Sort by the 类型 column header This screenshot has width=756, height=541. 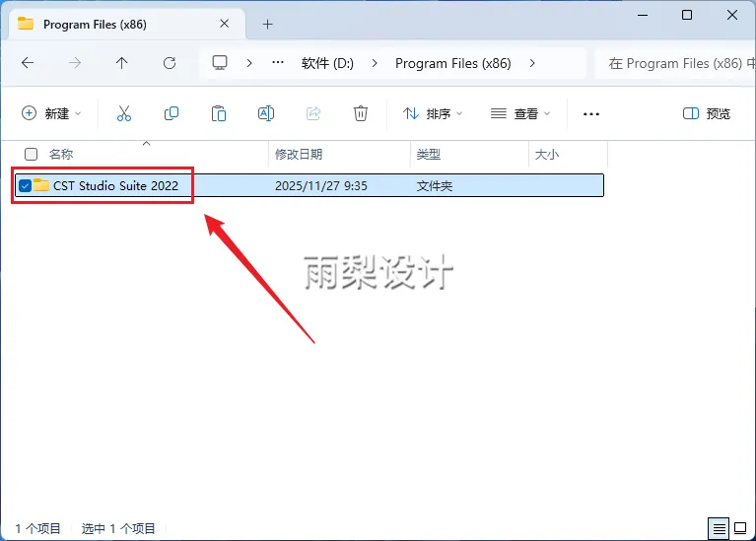pyautogui.click(x=429, y=155)
